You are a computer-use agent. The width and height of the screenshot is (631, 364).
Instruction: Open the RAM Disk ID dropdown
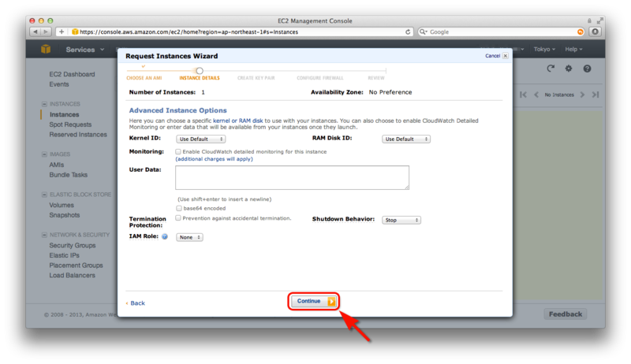[x=406, y=139]
